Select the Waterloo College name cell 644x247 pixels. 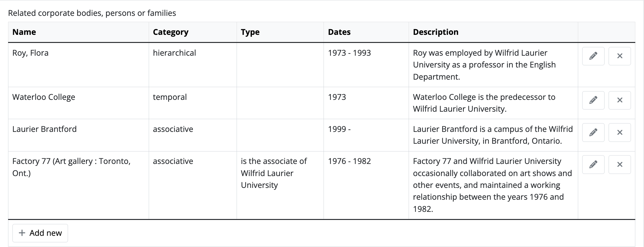[44, 97]
